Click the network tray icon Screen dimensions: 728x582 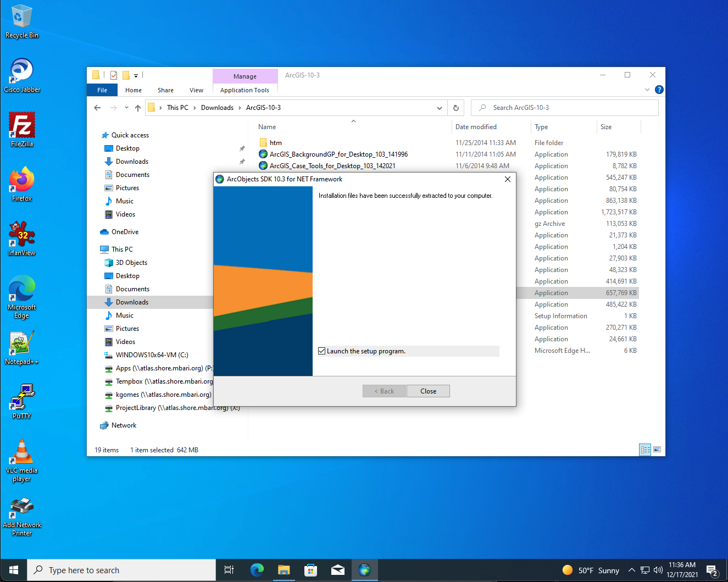[x=645, y=570]
